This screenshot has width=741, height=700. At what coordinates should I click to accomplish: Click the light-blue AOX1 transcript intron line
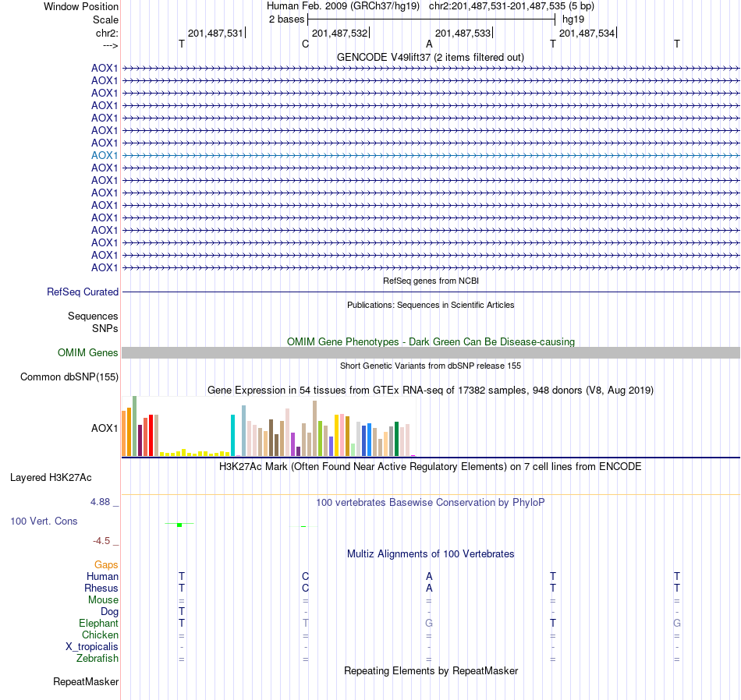point(431,155)
